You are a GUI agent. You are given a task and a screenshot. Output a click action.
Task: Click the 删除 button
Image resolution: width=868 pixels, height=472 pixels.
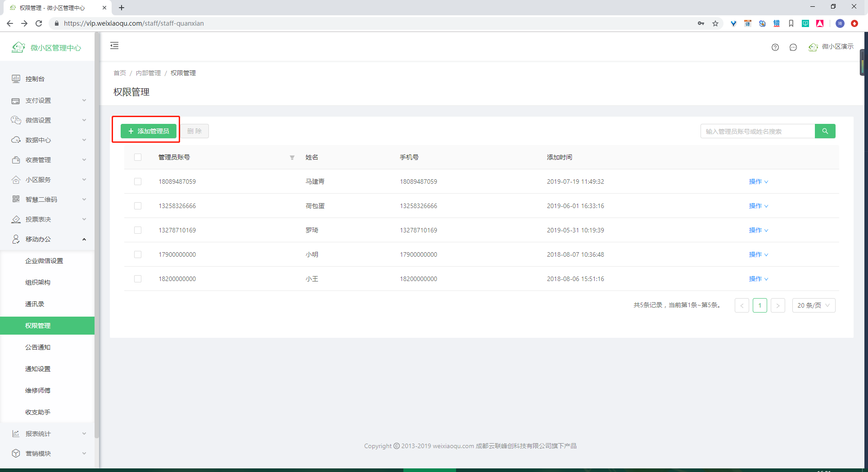click(194, 131)
